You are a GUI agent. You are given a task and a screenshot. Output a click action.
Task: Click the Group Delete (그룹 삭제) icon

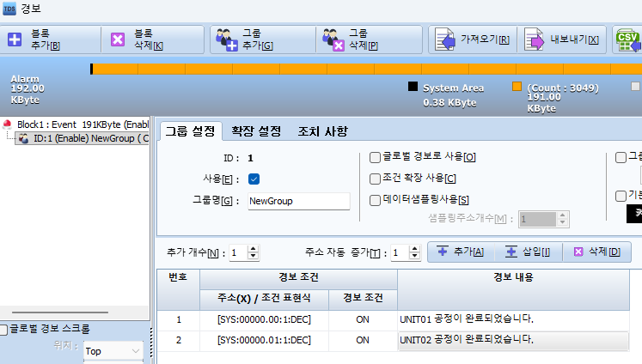[x=332, y=39]
